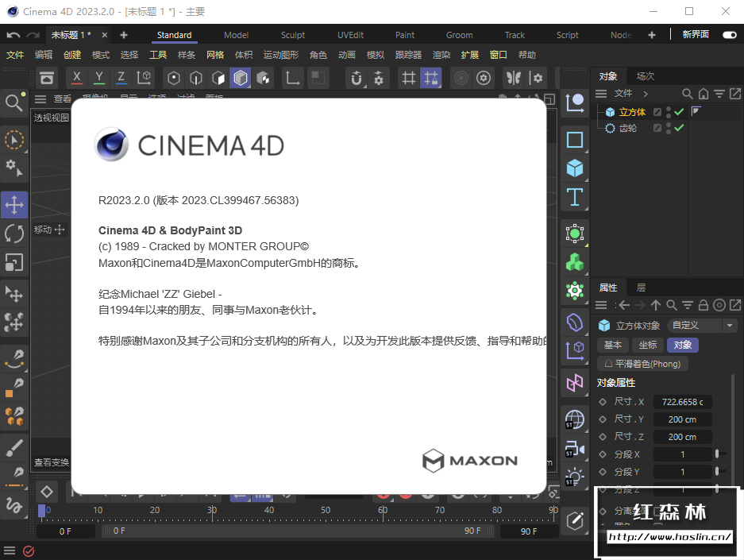744x560 pixels.
Task: Switch to UVEdit layout tab
Action: [x=350, y=35]
